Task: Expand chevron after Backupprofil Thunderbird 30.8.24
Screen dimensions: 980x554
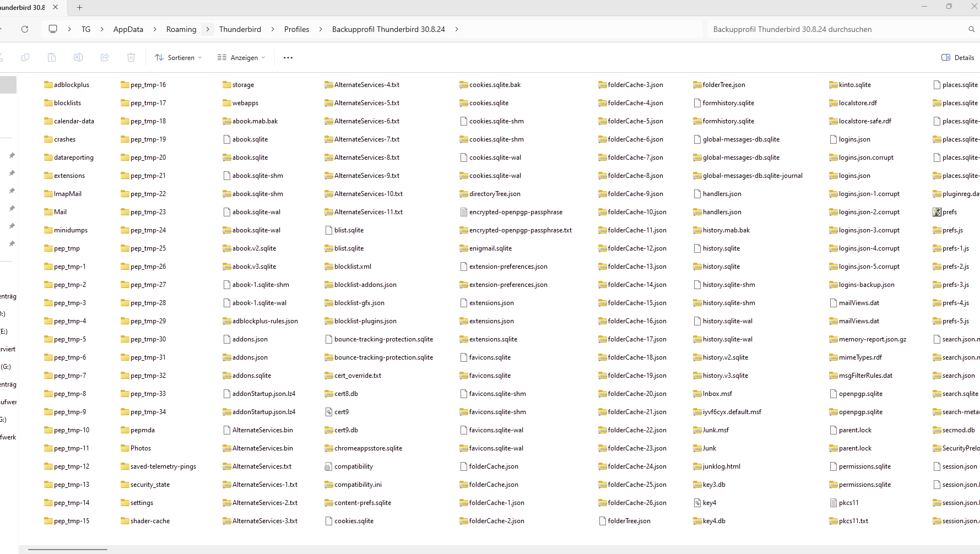Action: [x=457, y=29]
